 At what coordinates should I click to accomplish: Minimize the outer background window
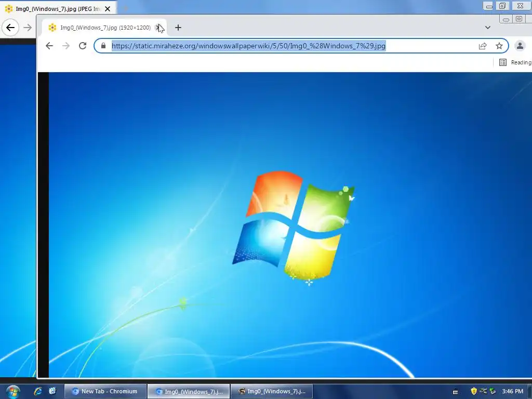(x=489, y=6)
